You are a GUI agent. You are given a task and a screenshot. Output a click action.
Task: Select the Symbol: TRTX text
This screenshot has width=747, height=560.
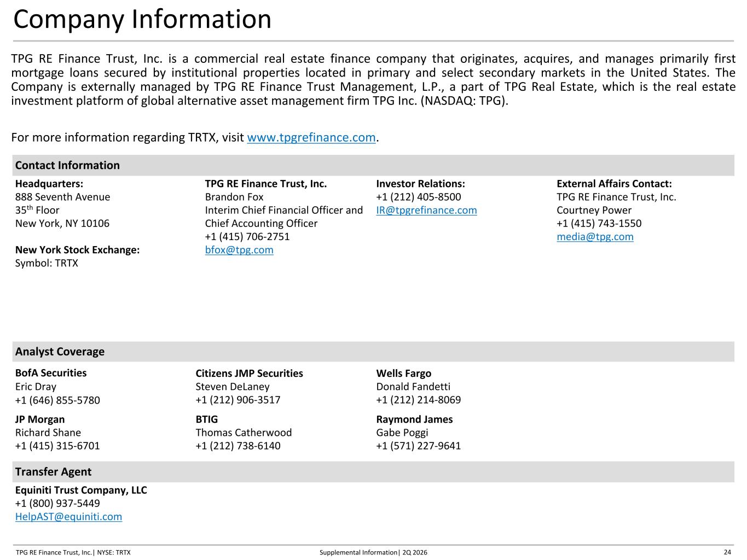tap(47, 263)
